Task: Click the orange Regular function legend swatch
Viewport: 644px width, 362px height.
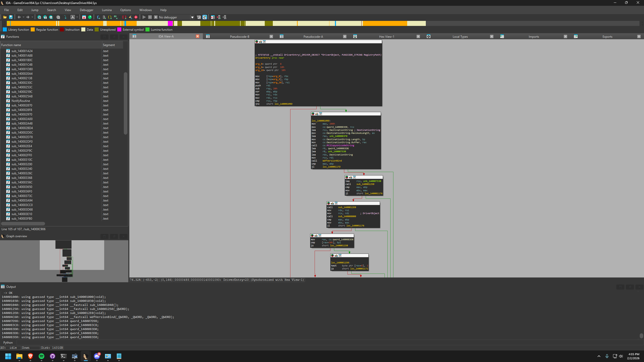Action: pyautogui.click(x=33, y=30)
